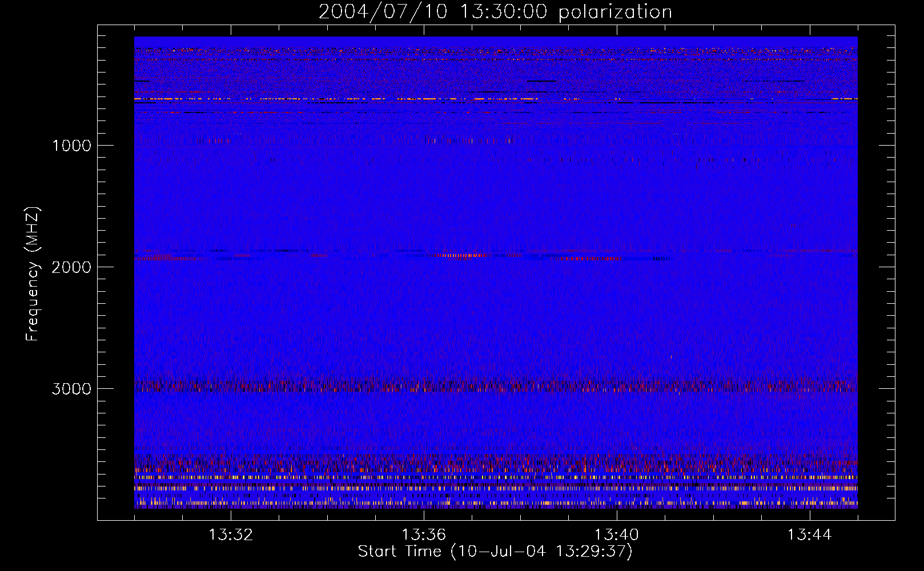The height and width of the screenshot is (571, 924).
Task: Click the "Frequency (MHZ)" axis label
Action: (33, 274)
